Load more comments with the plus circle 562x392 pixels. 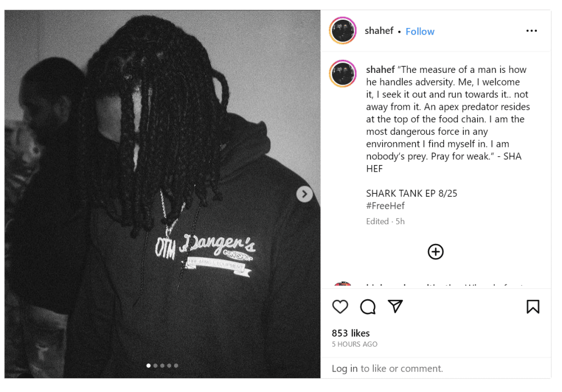pyautogui.click(x=435, y=252)
